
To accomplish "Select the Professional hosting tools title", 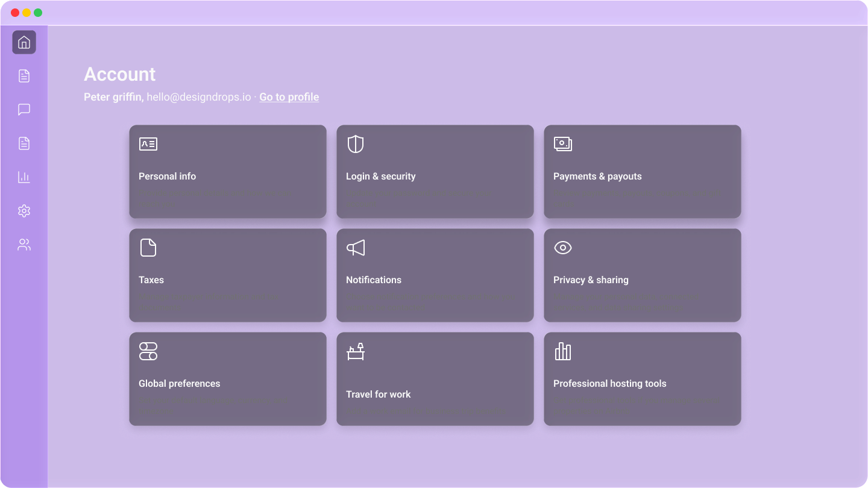I will pyautogui.click(x=610, y=384).
